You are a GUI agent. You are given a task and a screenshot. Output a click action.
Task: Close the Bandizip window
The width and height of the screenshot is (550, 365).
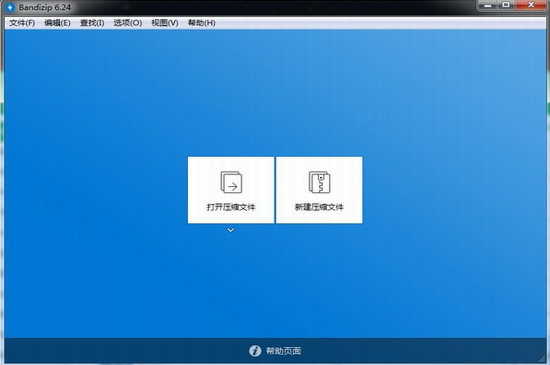(531, 5)
